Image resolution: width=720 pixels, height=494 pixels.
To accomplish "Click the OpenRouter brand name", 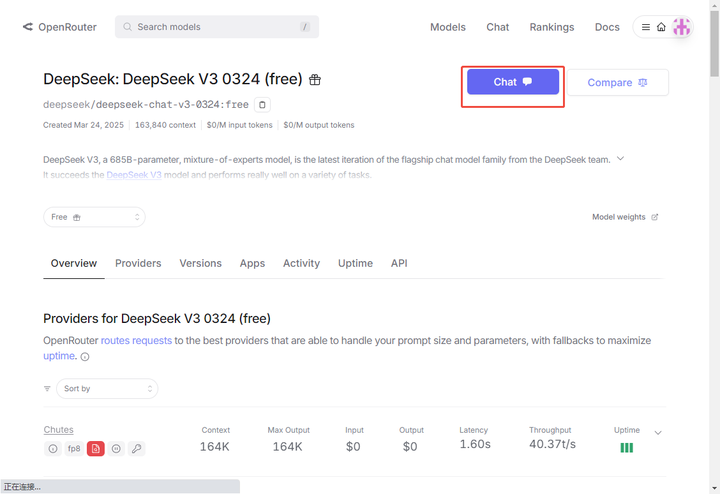I will [68, 27].
